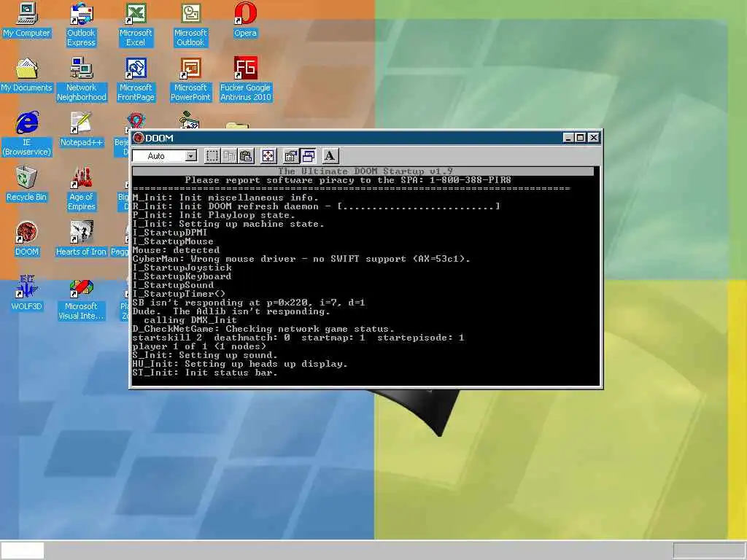Select the Outlook Express desktop icon

pyautogui.click(x=81, y=25)
